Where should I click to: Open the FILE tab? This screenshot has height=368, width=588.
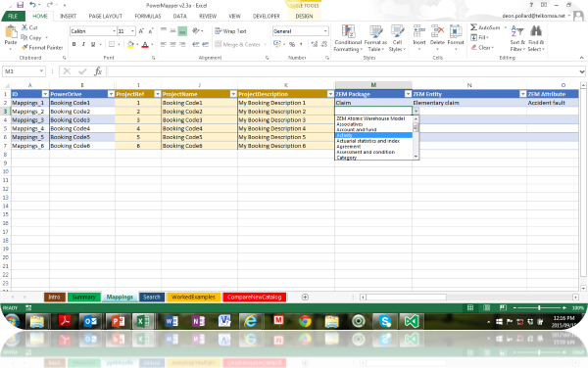coord(13,16)
